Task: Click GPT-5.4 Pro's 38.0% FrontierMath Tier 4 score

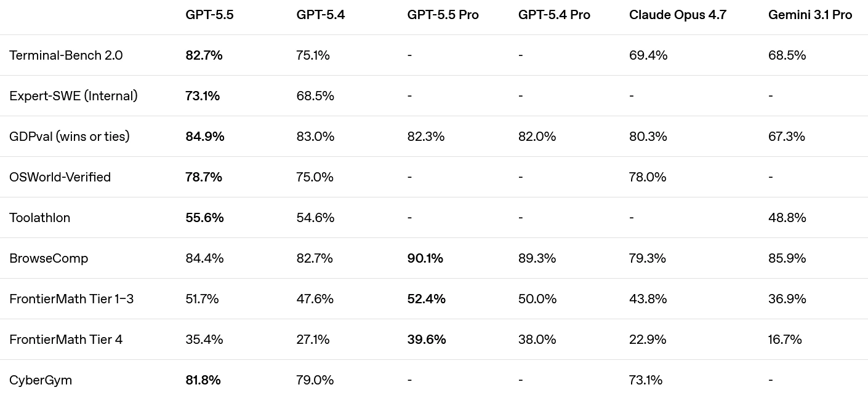Action: click(537, 340)
